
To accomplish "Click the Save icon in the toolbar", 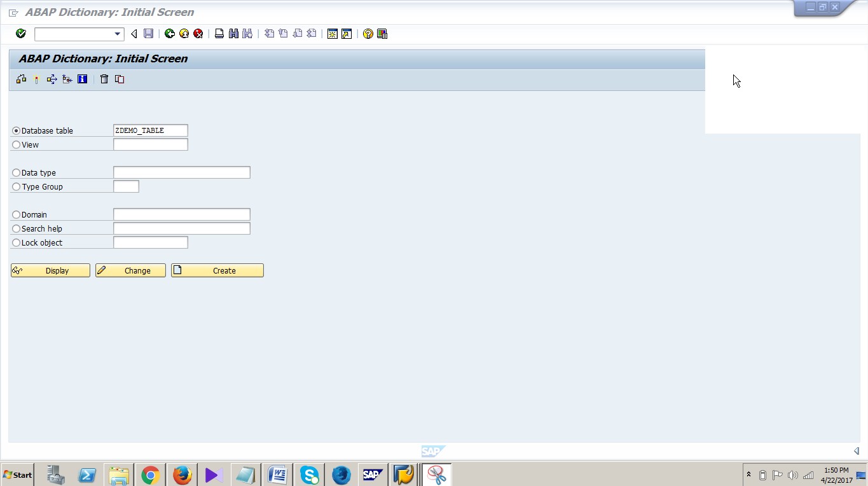I will [x=148, y=34].
